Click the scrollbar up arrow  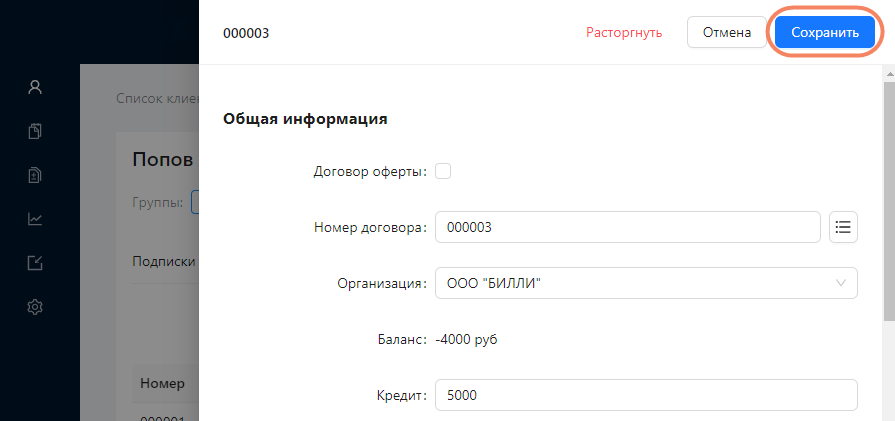(x=889, y=73)
